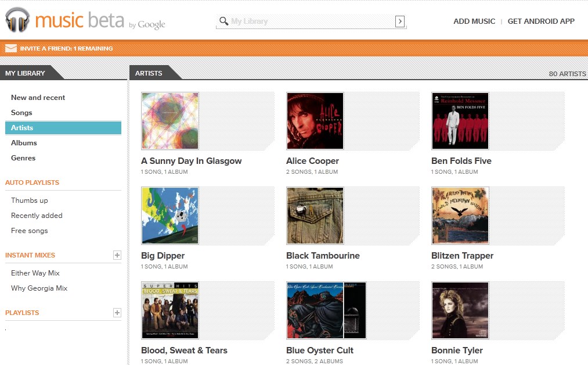Click the headphones logo icon
Image resolution: width=588 pixels, height=365 pixels.
point(17,20)
